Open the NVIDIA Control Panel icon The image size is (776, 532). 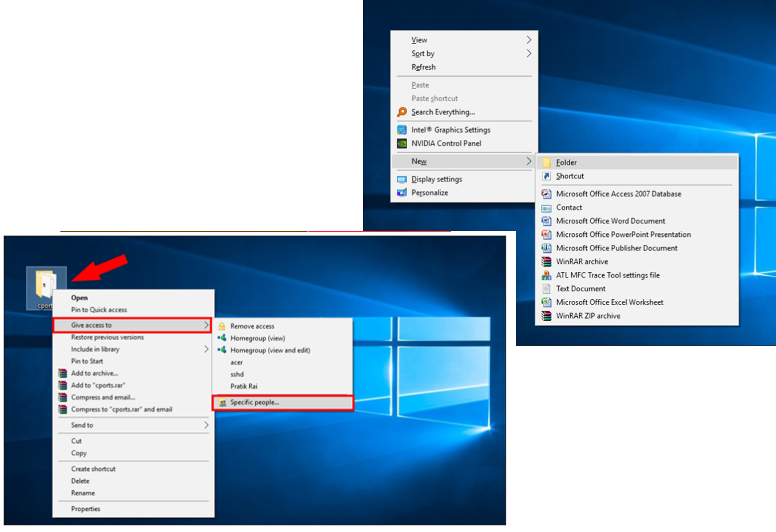click(x=402, y=144)
